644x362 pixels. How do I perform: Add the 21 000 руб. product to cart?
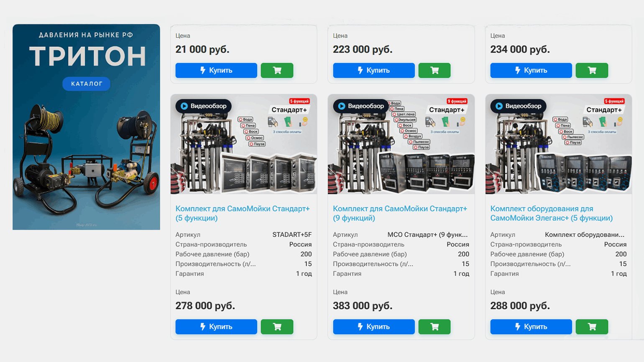pyautogui.click(x=277, y=70)
